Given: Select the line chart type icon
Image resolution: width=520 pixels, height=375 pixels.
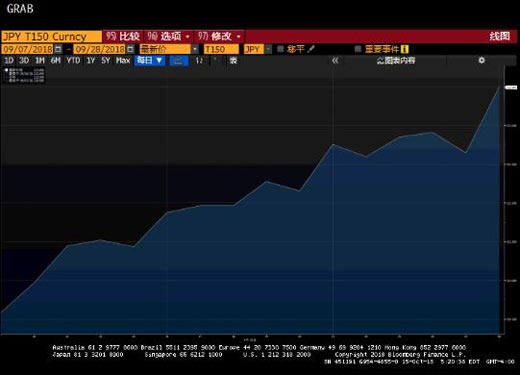Looking at the screenshot, I should pos(179,61).
